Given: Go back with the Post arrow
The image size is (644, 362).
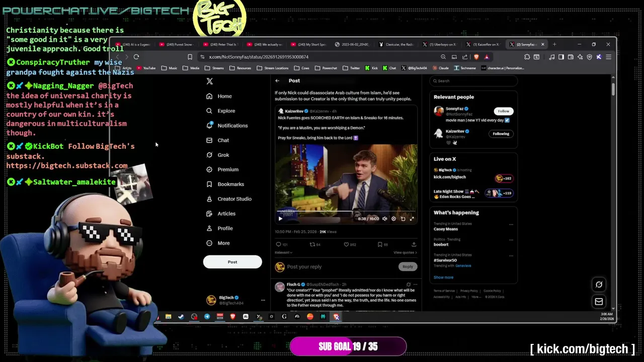Looking at the screenshot, I should click(x=277, y=80).
